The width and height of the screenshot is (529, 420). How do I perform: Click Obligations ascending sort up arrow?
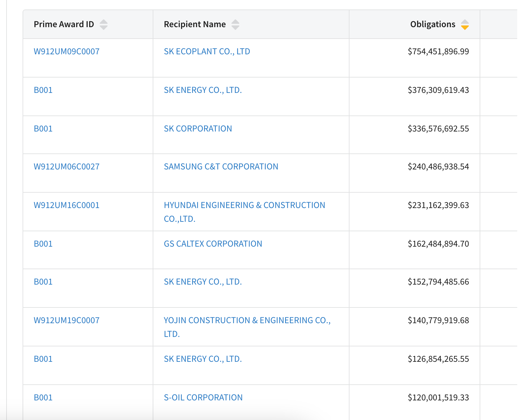[465, 22]
